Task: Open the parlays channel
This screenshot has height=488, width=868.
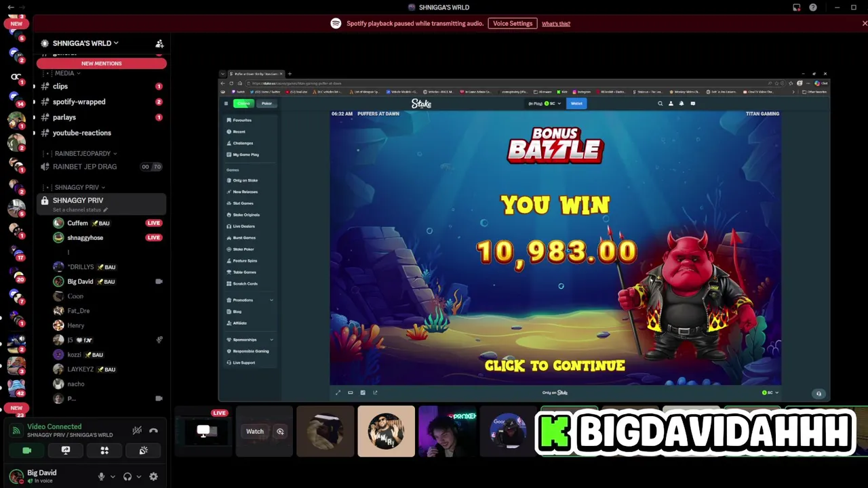Action: pos(64,117)
